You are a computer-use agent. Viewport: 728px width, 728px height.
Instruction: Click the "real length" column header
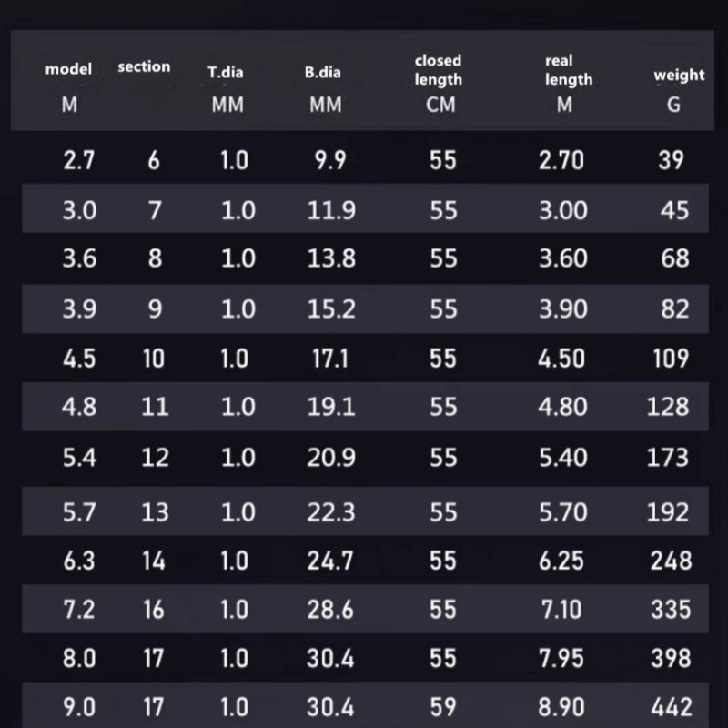(x=568, y=70)
